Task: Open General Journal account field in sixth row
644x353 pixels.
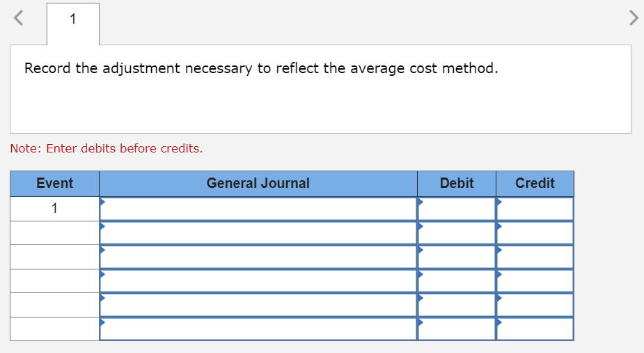Action: pos(258,329)
